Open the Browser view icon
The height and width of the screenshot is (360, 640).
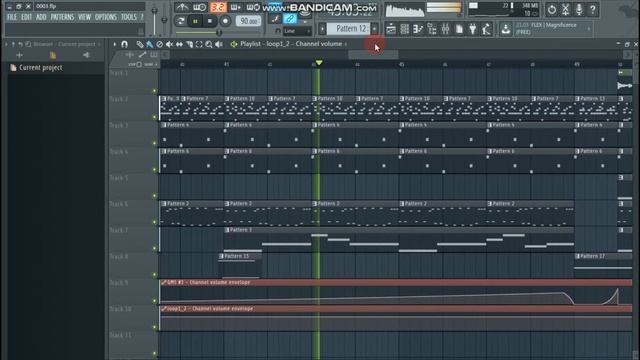[432, 29]
